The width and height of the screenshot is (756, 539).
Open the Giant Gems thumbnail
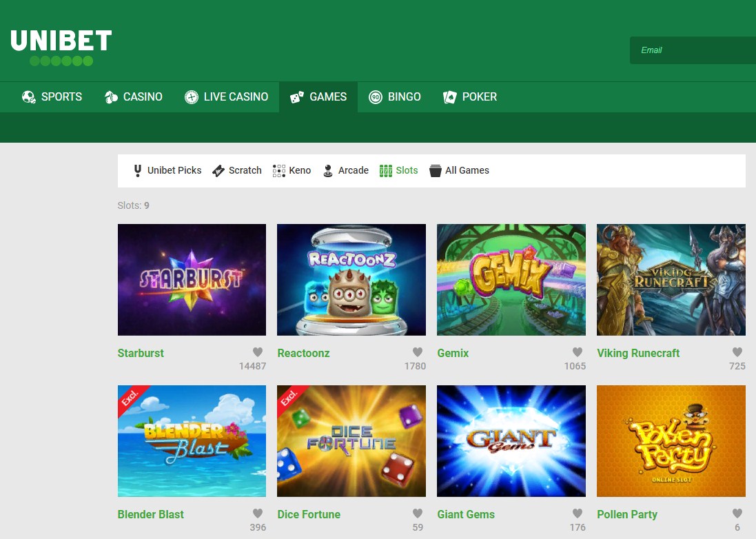coord(511,440)
